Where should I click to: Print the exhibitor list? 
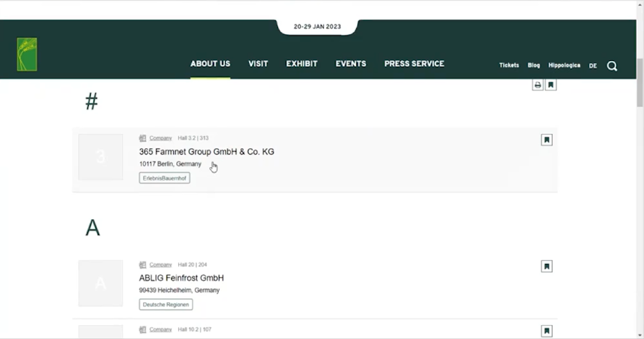click(538, 85)
